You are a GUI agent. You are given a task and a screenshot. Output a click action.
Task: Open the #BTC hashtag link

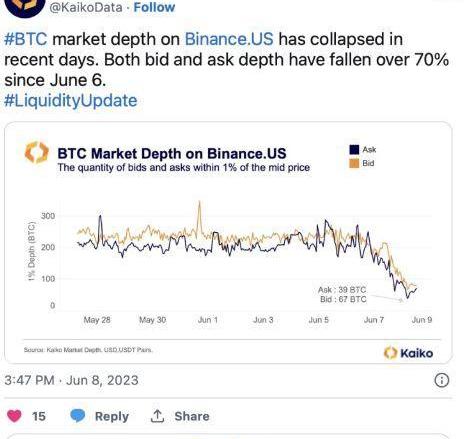click(26, 39)
